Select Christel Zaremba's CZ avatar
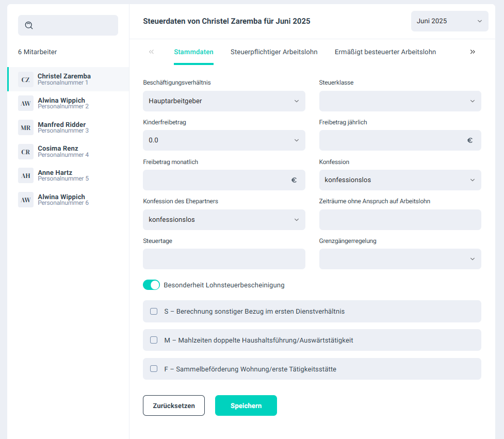 pyautogui.click(x=26, y=79)
